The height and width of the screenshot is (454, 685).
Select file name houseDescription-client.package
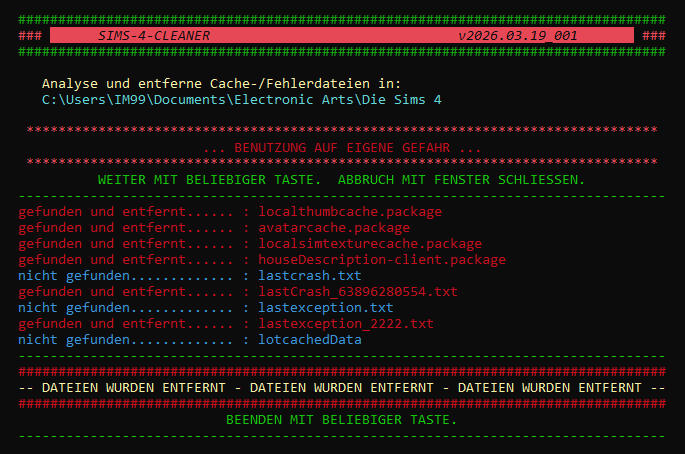(382, 260)
